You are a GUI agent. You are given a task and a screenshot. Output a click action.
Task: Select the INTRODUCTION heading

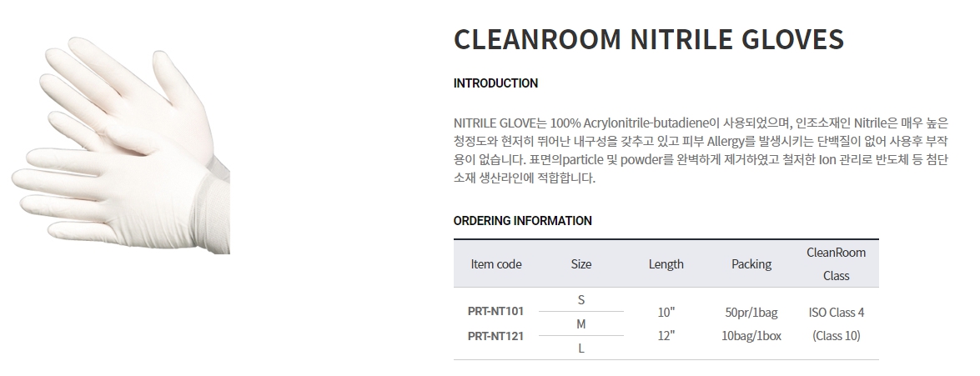495,83
